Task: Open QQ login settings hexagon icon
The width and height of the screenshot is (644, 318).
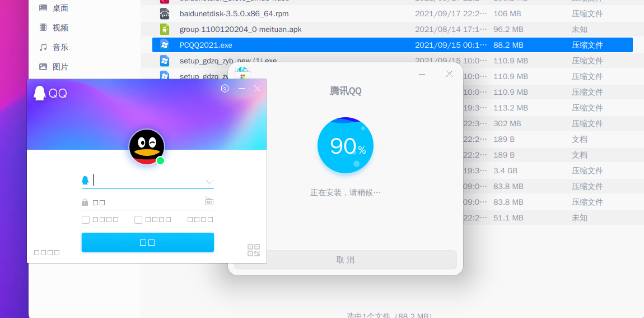Action: tap(225, 88)
